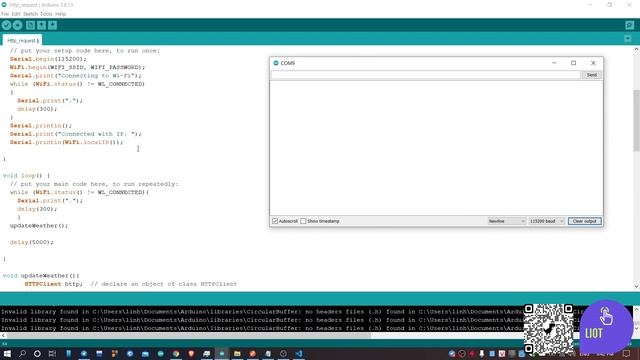Click the Verify sketch checkmark icon
The height and width of the screenshot is (360, 640).
(6, 25)
